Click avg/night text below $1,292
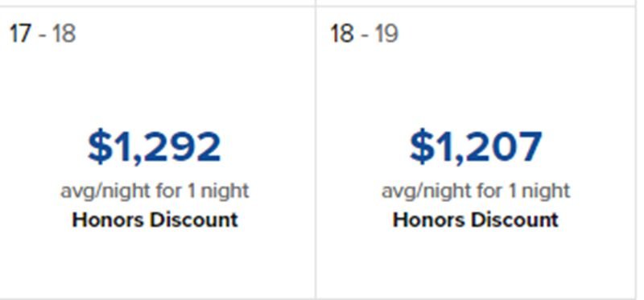Screen dimensions: 644x300 [x=155, y=191]
